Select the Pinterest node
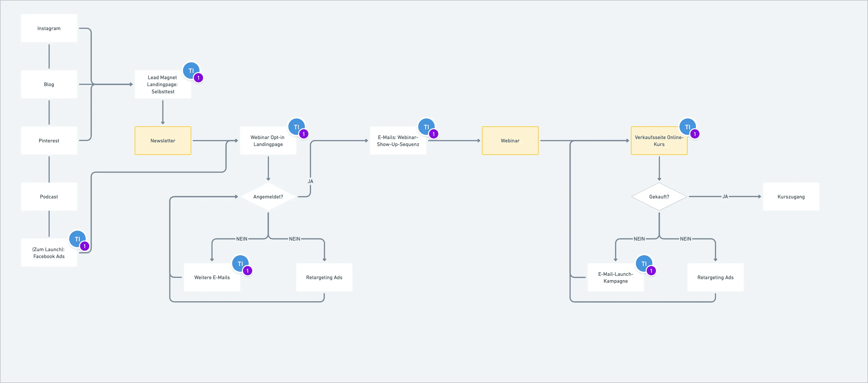The image size is (868, 383). point(49,141)
